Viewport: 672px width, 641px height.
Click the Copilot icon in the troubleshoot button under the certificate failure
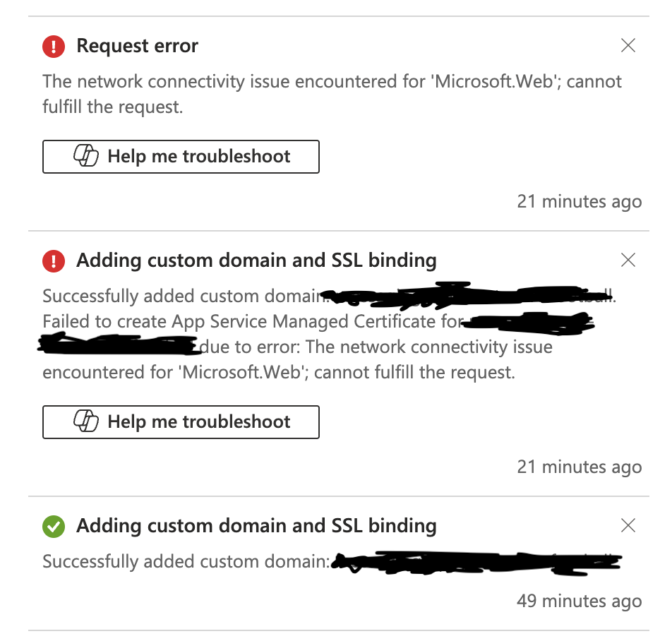85,421
